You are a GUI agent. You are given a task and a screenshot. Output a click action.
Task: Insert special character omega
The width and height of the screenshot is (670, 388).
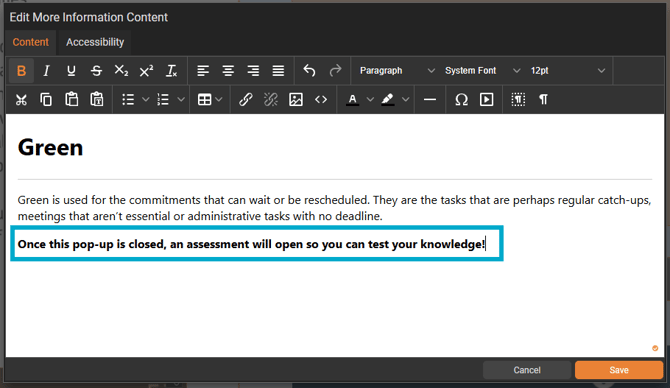(461, 100)
